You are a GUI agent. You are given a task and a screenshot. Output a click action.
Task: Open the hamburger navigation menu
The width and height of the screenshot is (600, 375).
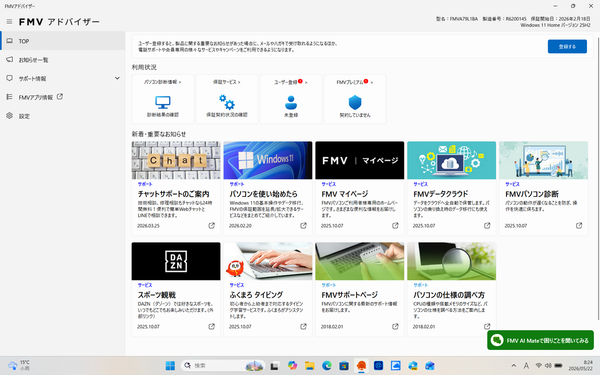9,22
